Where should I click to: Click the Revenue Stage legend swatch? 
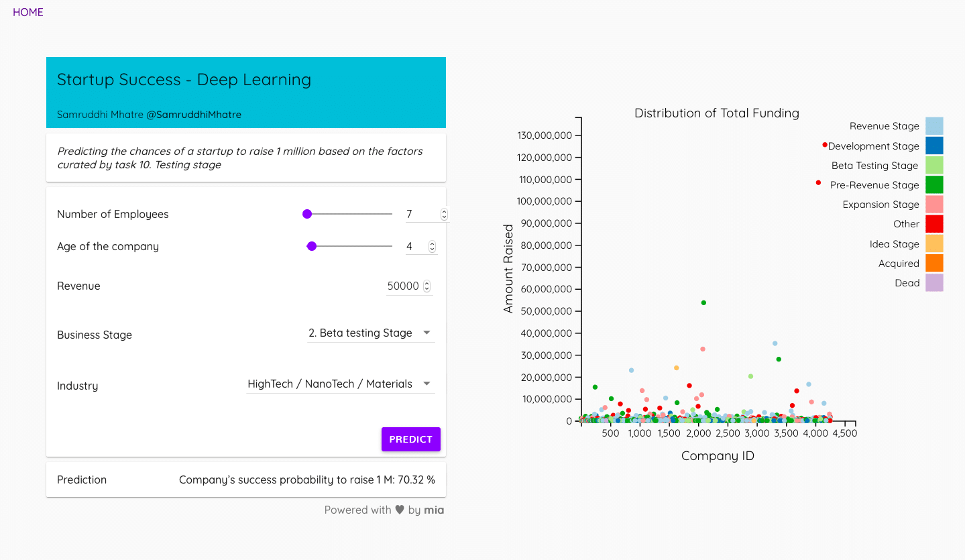pyautogui.click(x=934, y=126)
